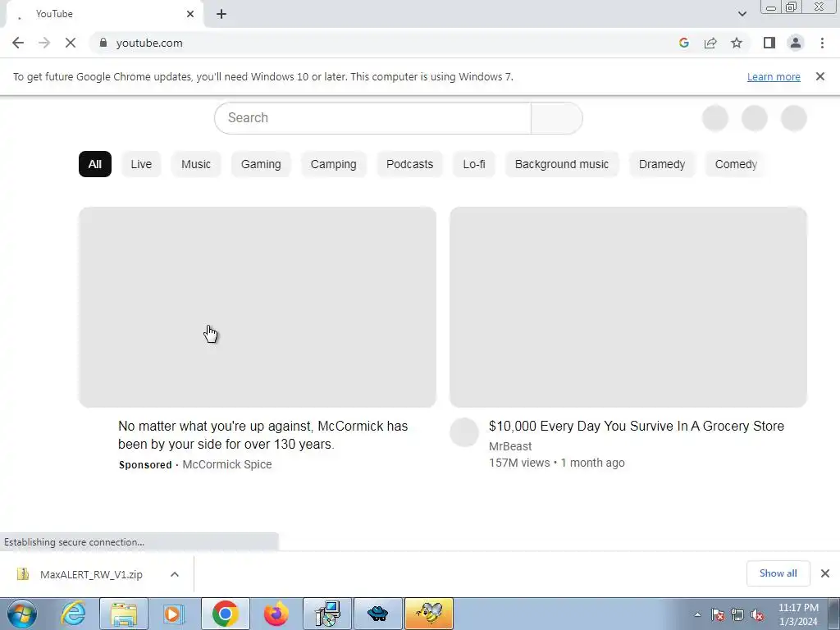Open the blue hat app on taskbar
The image size is (840, 630).
(377, 614)
